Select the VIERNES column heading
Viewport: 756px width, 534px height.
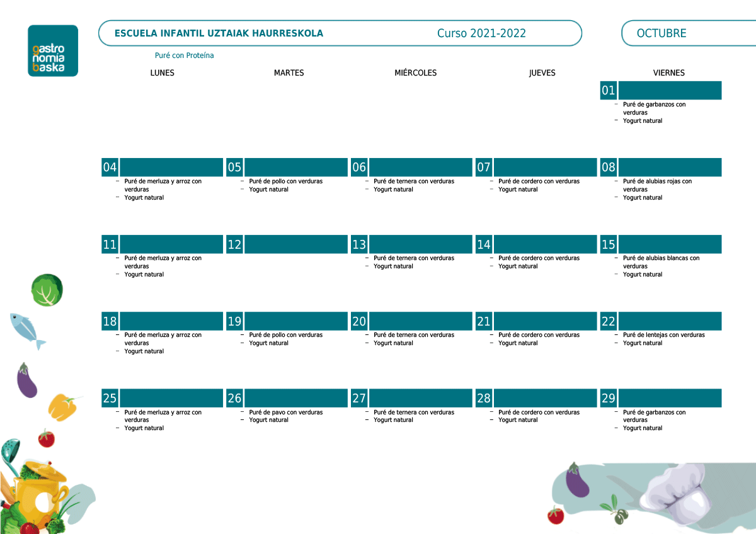(668, 73)
